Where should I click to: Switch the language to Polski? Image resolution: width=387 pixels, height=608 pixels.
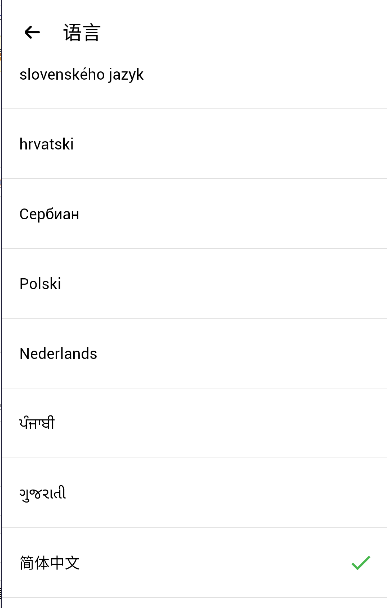[x=195, y=283]
